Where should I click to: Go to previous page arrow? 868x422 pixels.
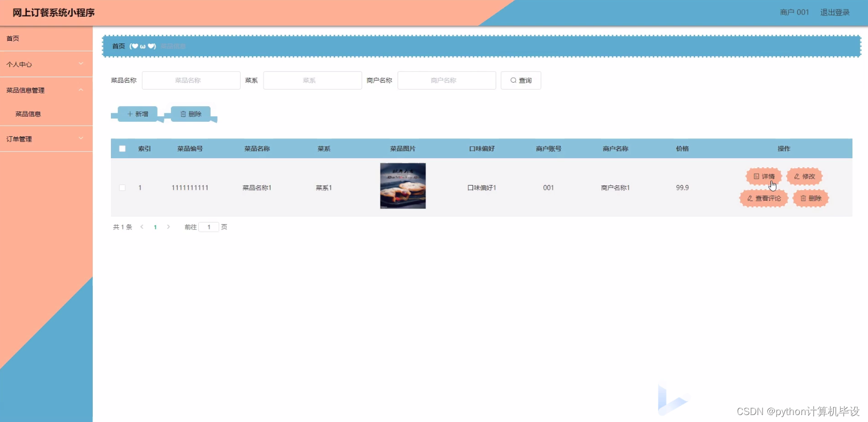click(x=142, y=227)
